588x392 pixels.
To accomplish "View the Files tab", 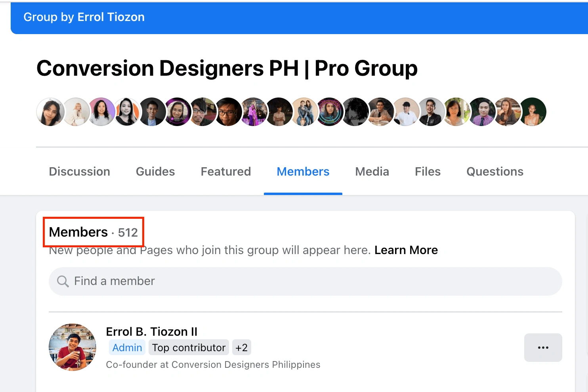I will 428,172.
